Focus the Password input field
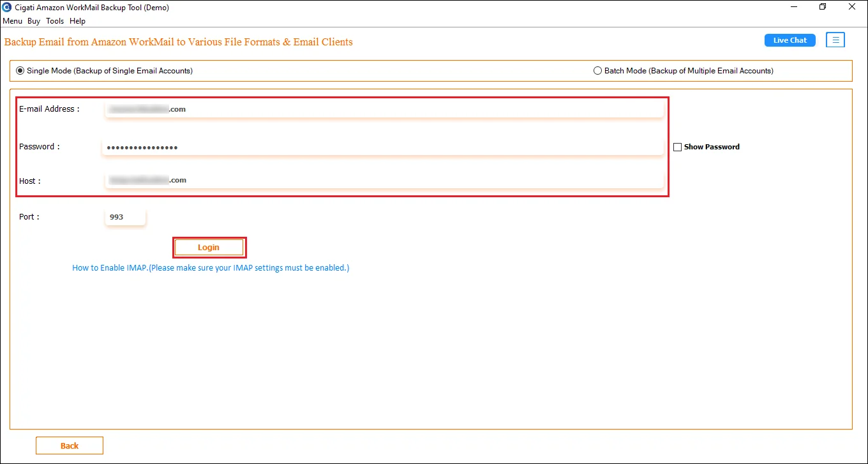 click(382, 147)
